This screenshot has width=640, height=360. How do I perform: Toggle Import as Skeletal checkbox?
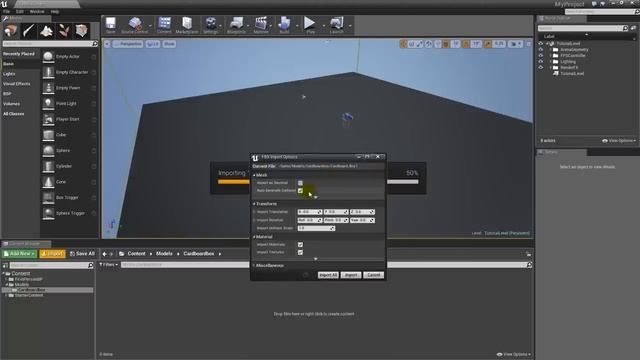tap(300, 183)
